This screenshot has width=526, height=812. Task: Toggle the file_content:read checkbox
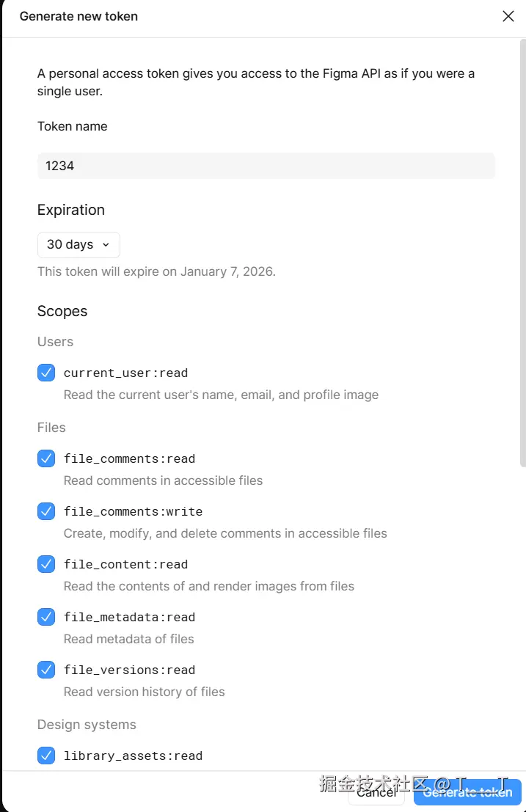[46, 564]
